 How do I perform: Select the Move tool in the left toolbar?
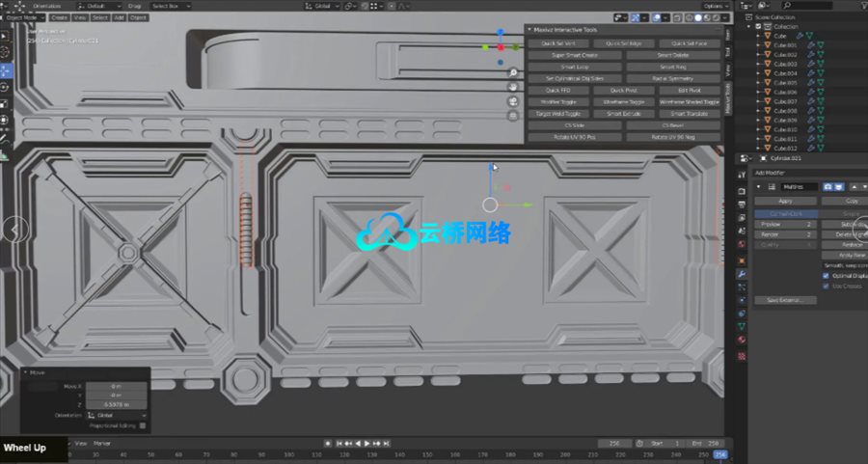point(5,70)
